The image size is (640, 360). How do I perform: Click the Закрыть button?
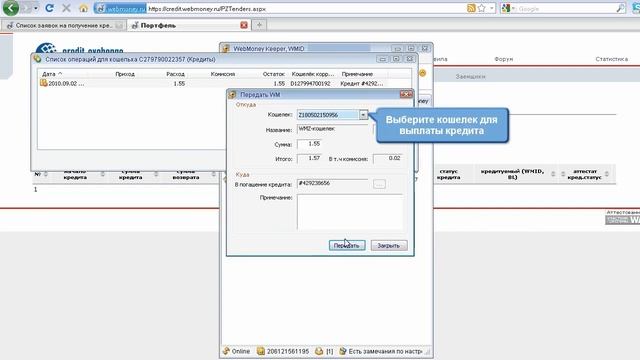[389, 246]
